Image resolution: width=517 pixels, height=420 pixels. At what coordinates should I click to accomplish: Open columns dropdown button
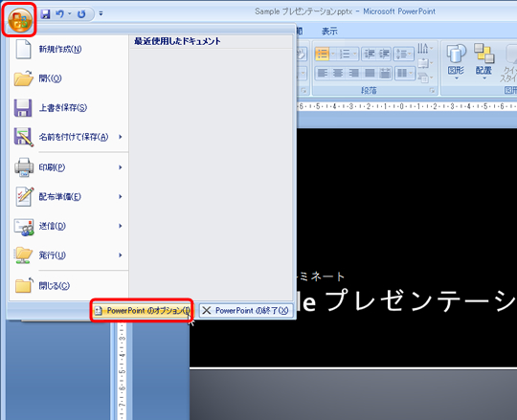(404, 73)
